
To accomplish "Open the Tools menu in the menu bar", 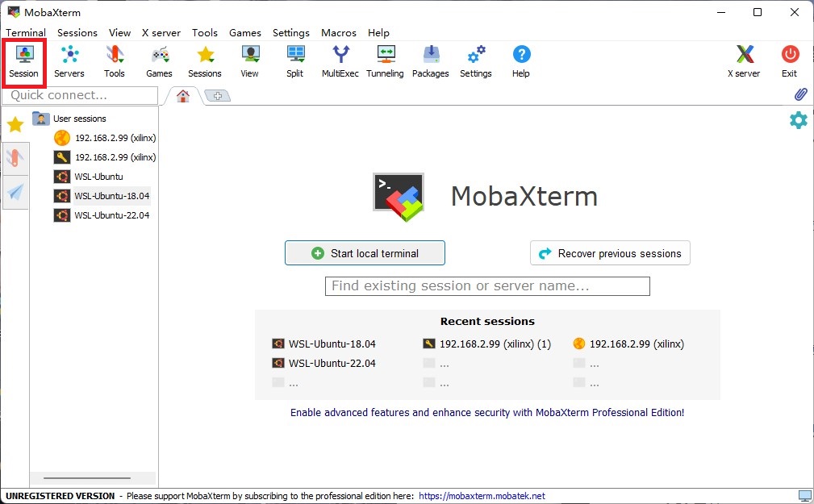I will tap(205, 33).
